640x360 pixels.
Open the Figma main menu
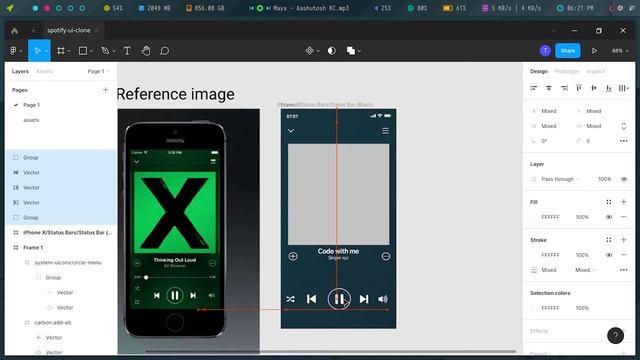point(13,51)
